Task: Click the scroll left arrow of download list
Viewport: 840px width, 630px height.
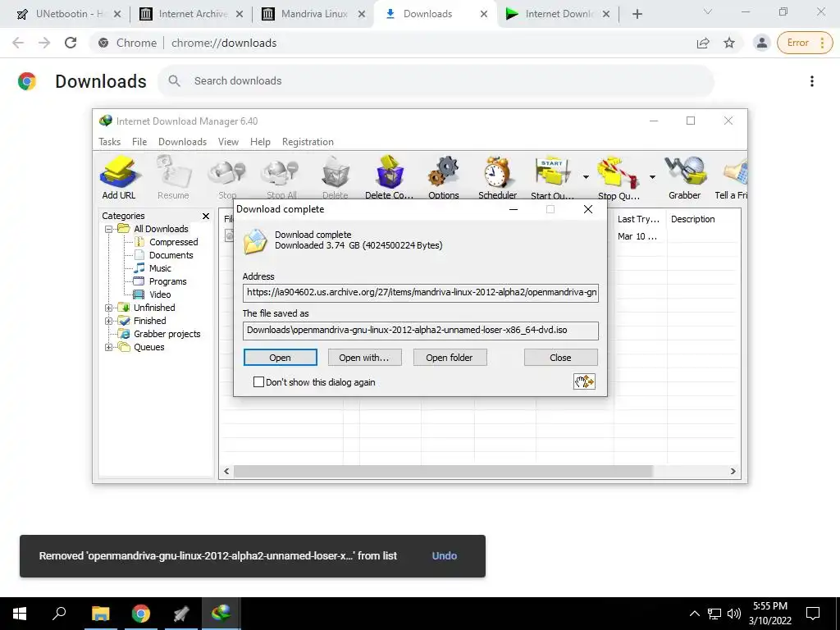Action: coord(226,472)
